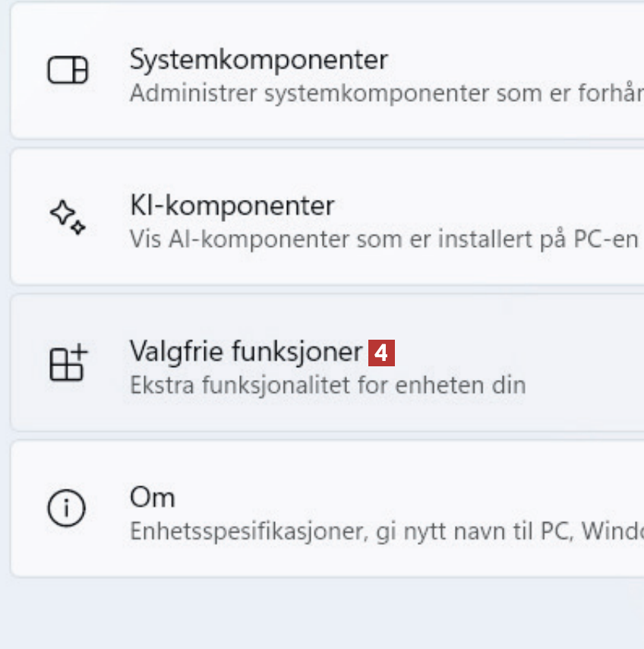Viewport: 644px width, 649px height.
Task: Open the Om heading
Action: pyautogui.click(x=153, y=498)
